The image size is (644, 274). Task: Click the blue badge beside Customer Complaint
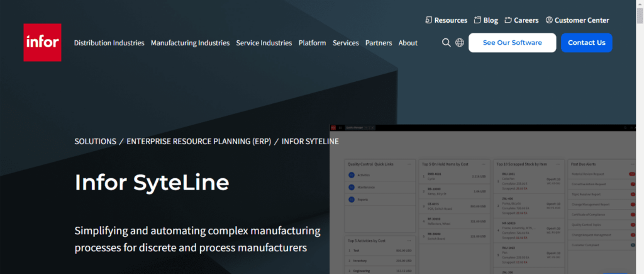[633, 245]
